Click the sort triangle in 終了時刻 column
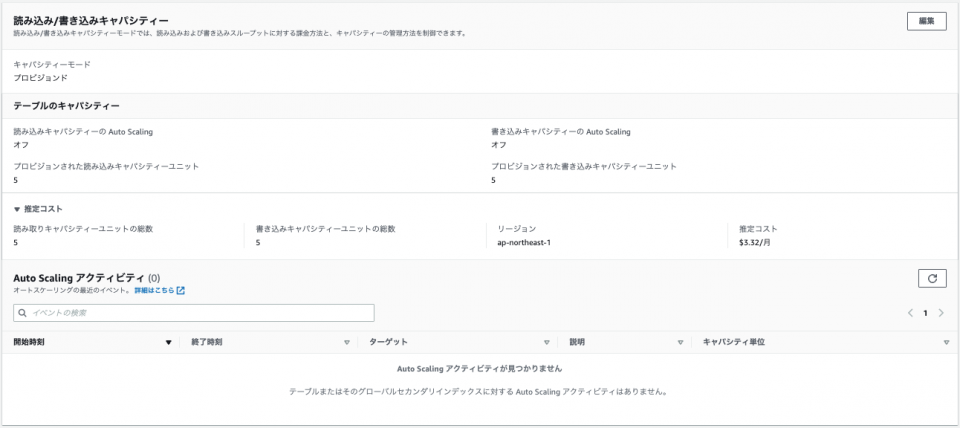Image resolution: width=960 pixels, height=428 pixels. tap(346, 342)
